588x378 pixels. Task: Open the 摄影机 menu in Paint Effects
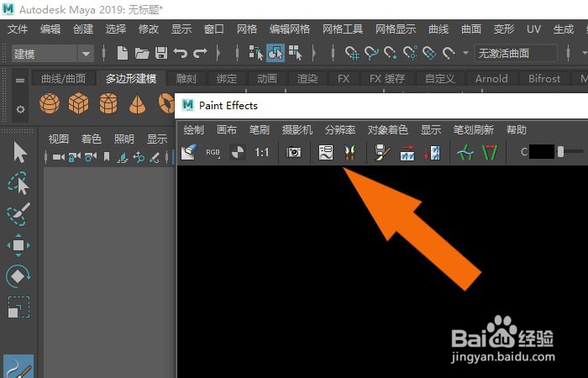297,129
